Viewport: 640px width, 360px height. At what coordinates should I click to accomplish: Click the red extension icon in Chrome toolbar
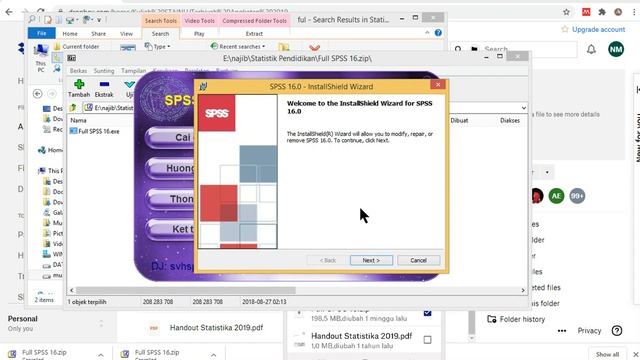click(x=586, y=12)
